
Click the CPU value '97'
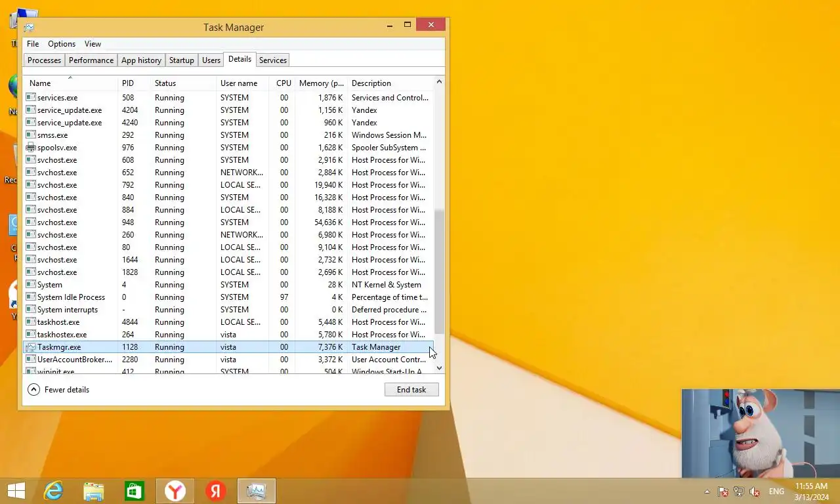pos(284,297)
